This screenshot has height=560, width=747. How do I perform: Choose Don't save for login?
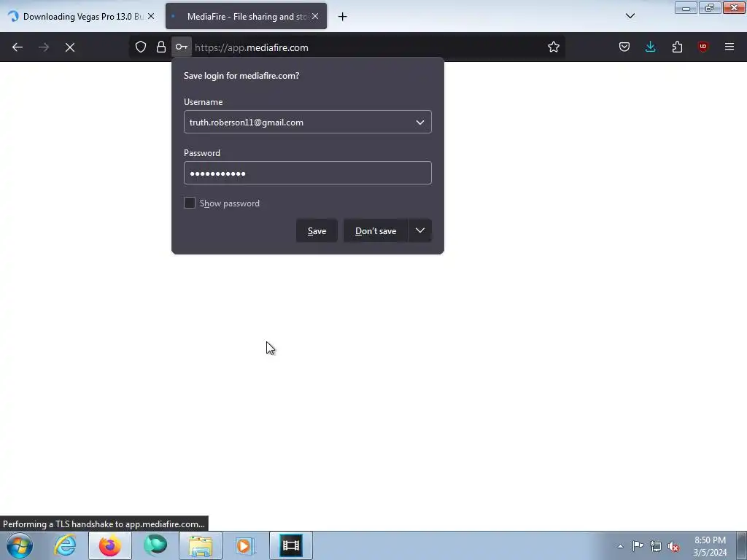[376, 231]
